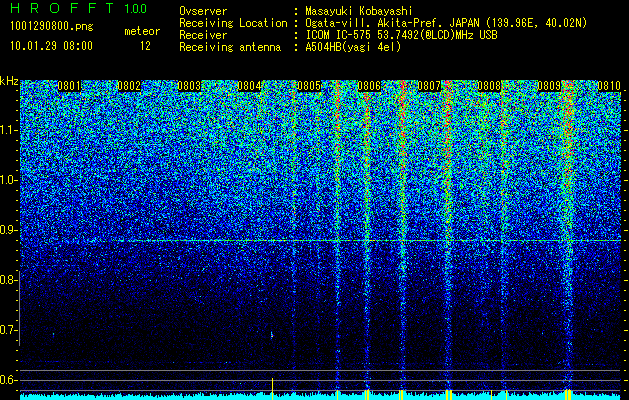Image resolution: width=629 pixels, height=400 pixels.
Task: Click the 0806 time marker
Action: (369, 86)
